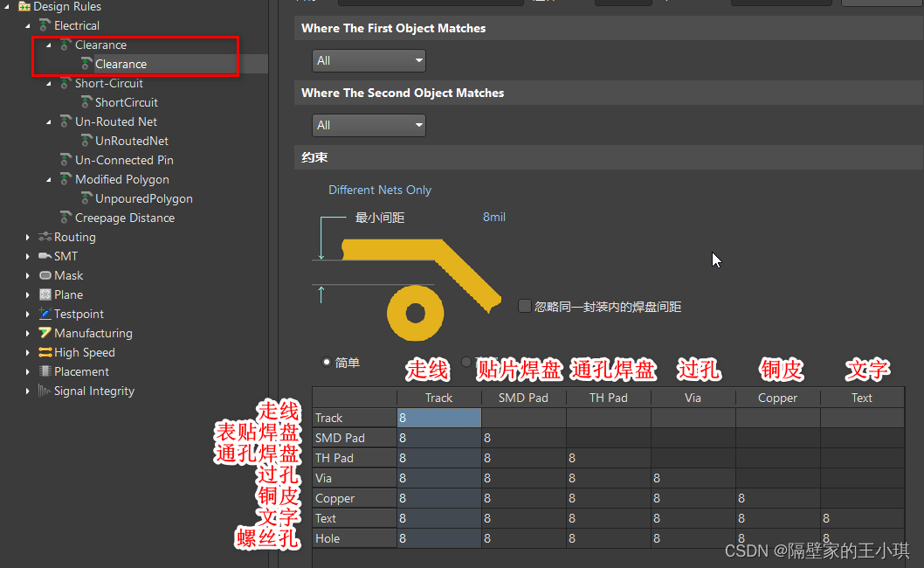This screenshot has height=568, width=924.
Task: Click the Manufacturing category icon
Action: coord(45,333)
